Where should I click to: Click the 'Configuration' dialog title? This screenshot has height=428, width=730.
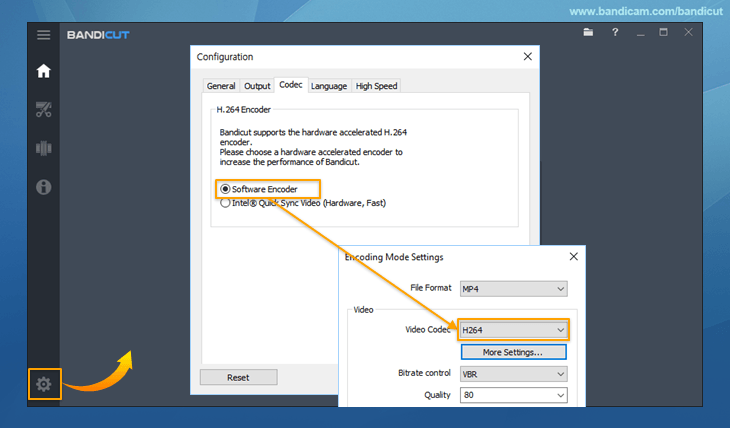click(225, 57)
